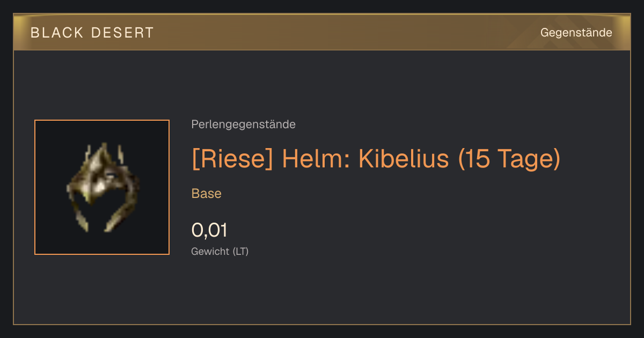Image resolution: width=644 pixels, height=338 pixels.
Task: Select the Base grade label
Action: coord(206,194)
